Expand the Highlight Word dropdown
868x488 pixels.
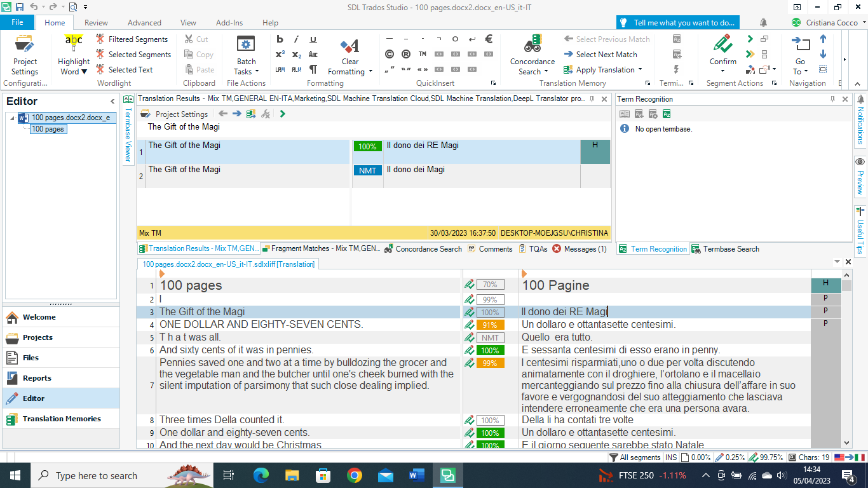[x=84, y=72]
